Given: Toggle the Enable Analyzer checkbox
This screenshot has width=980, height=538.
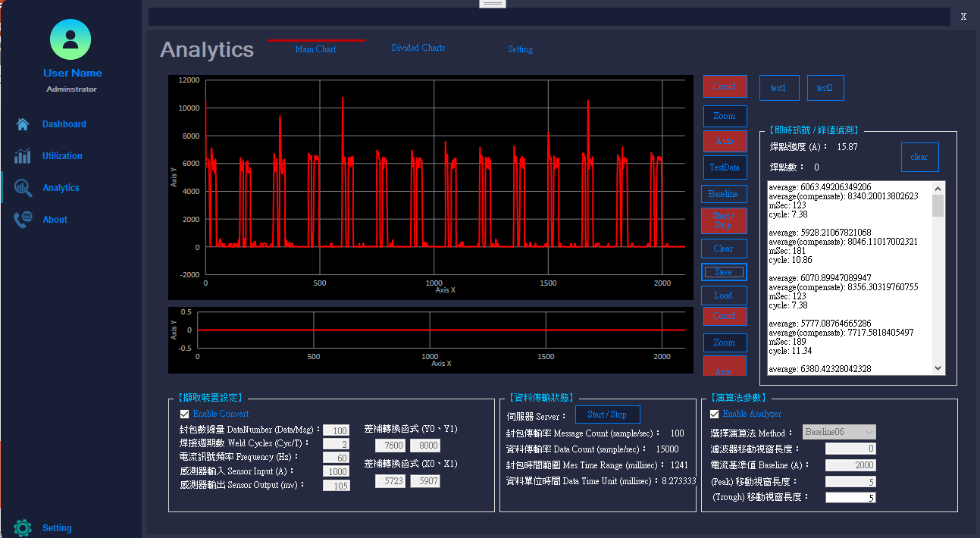Looking at the screenshot, I should pyautogui.click(x=714, y=414).
